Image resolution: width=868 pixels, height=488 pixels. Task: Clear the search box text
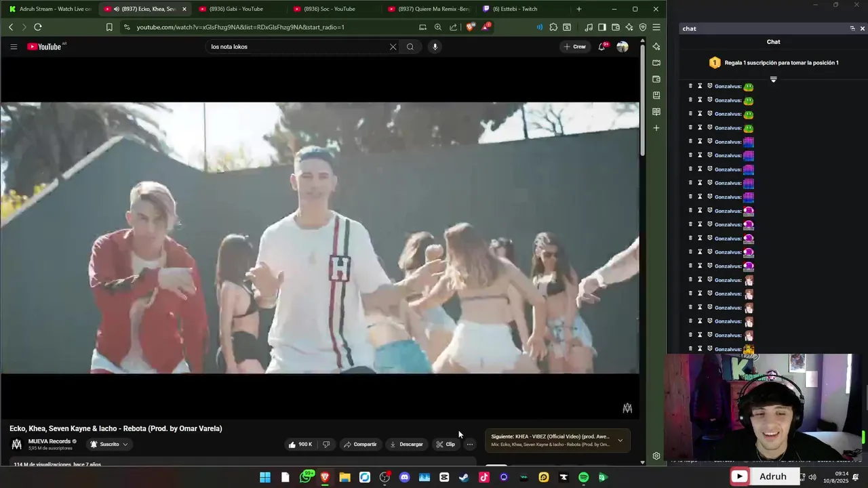(393, 47)
